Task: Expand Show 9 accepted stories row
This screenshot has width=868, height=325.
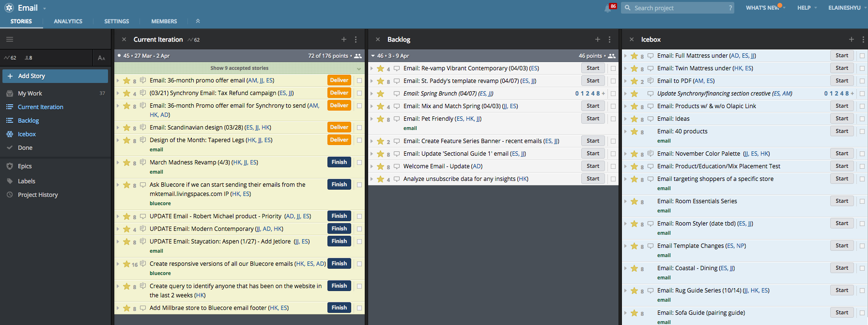Action: (x=239, y=68)
